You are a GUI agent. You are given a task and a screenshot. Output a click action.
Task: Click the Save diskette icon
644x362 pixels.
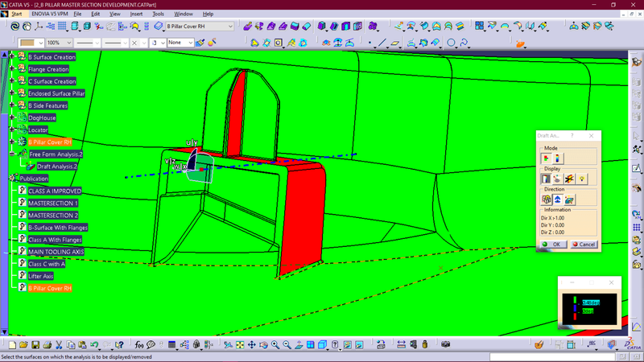pyautogui.click(x=35, y=345)
